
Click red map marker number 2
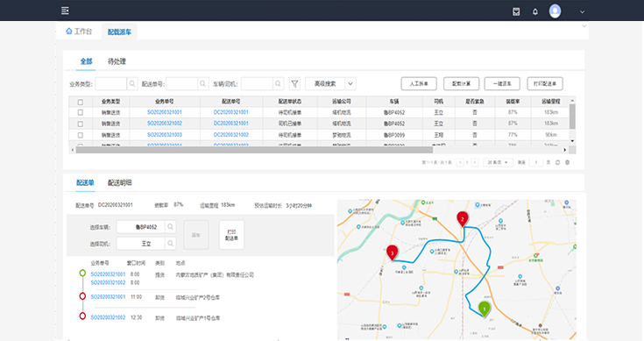[x=462, y=219]
